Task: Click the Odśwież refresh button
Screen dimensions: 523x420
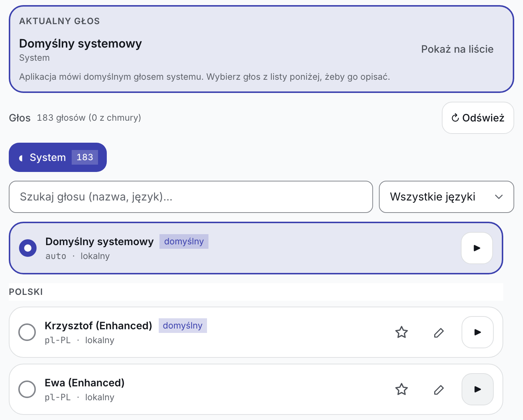Action: tap(478, 118)
